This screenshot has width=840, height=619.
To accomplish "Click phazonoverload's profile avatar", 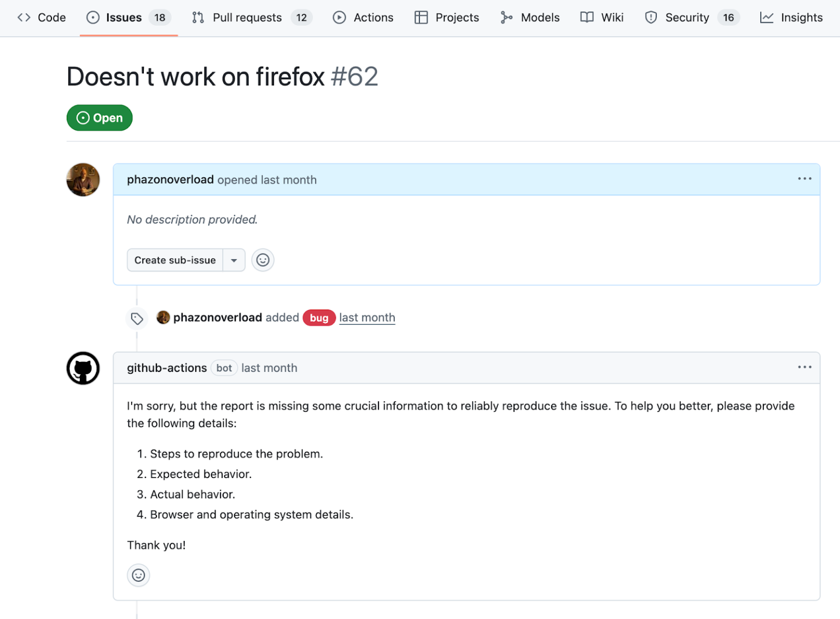I will [x=83, y=179].
